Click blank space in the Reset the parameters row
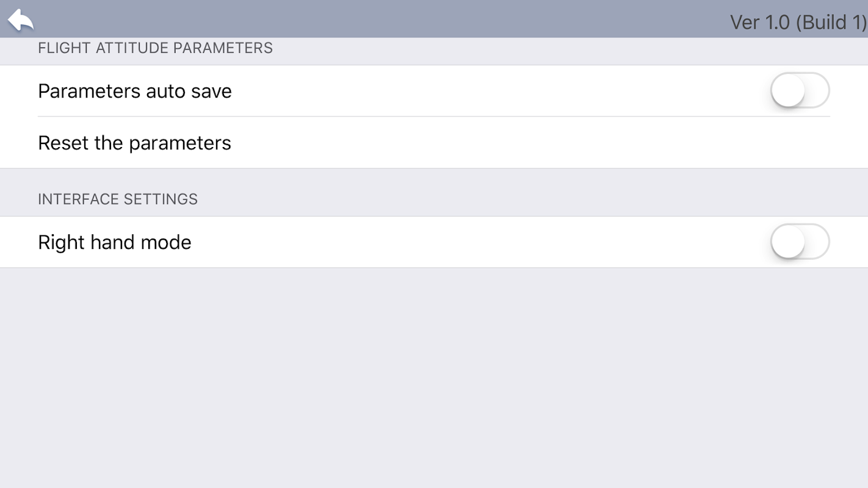 [488, 143]
